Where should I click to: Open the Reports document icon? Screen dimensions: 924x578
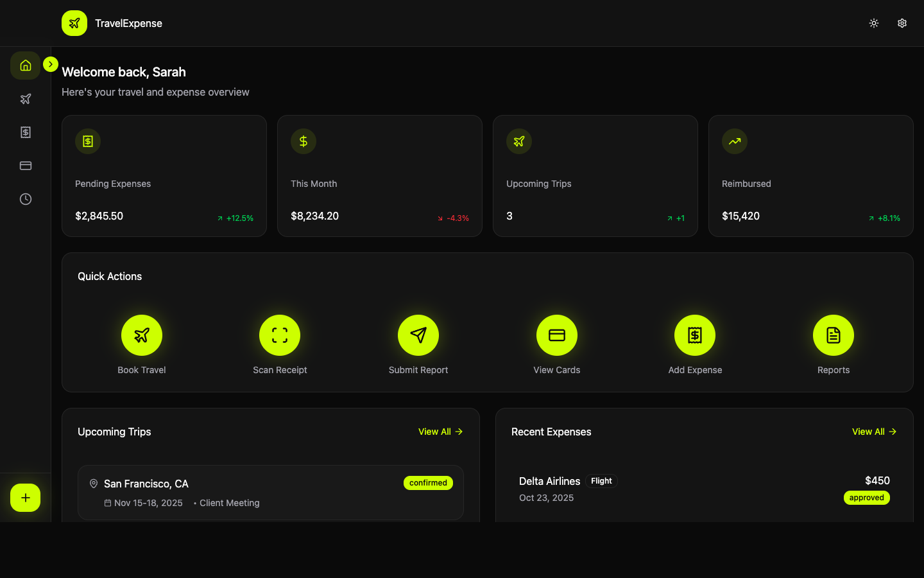coord(834,335)
